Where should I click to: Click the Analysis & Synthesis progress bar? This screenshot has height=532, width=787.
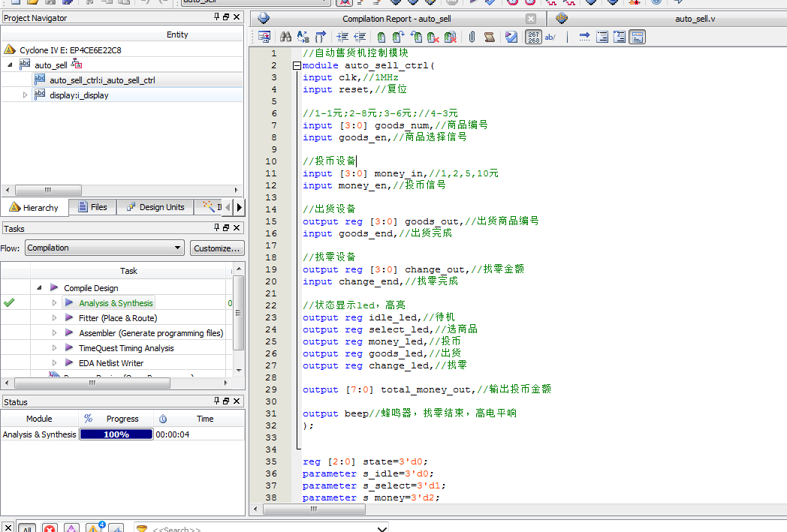(x=116, y=434)
